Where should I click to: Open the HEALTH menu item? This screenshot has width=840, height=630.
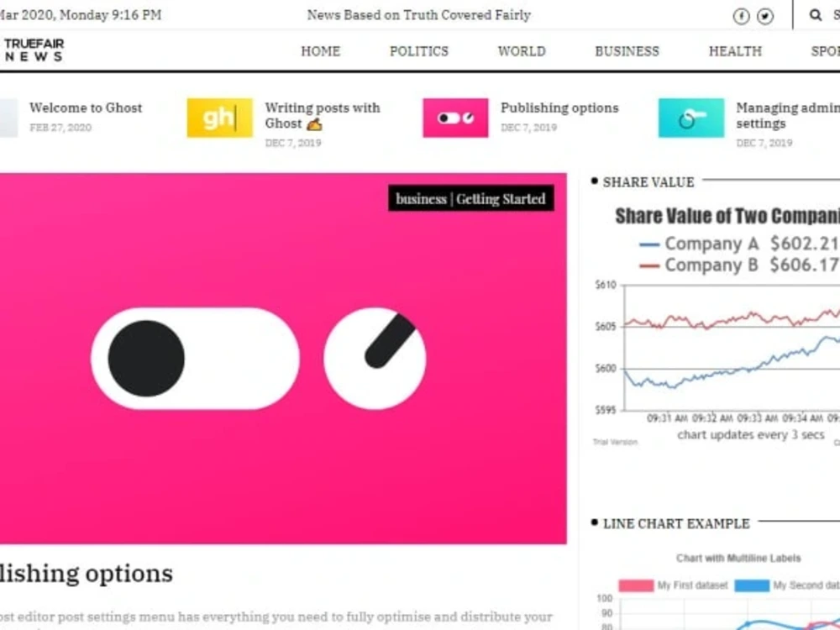tap(735, 51)
